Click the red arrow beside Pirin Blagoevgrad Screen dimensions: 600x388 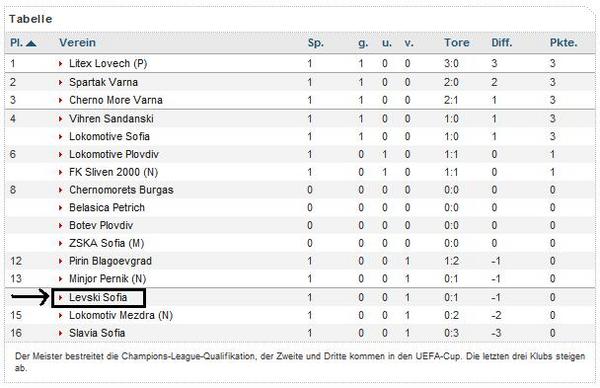point(60,261)
